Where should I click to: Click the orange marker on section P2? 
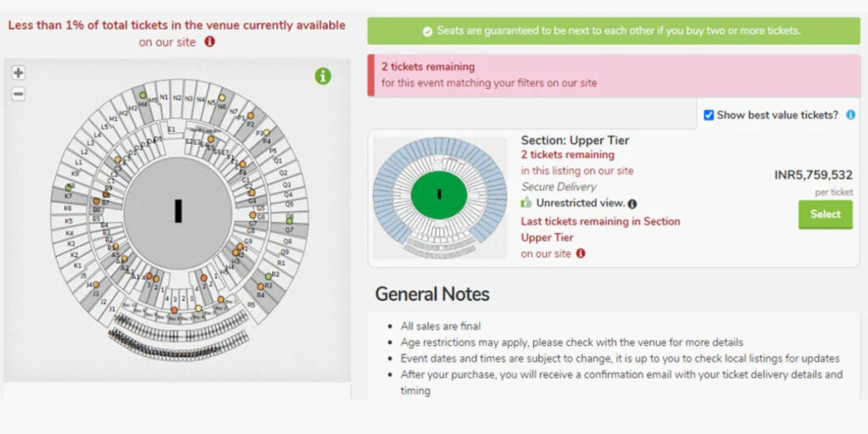click(250, 115)
